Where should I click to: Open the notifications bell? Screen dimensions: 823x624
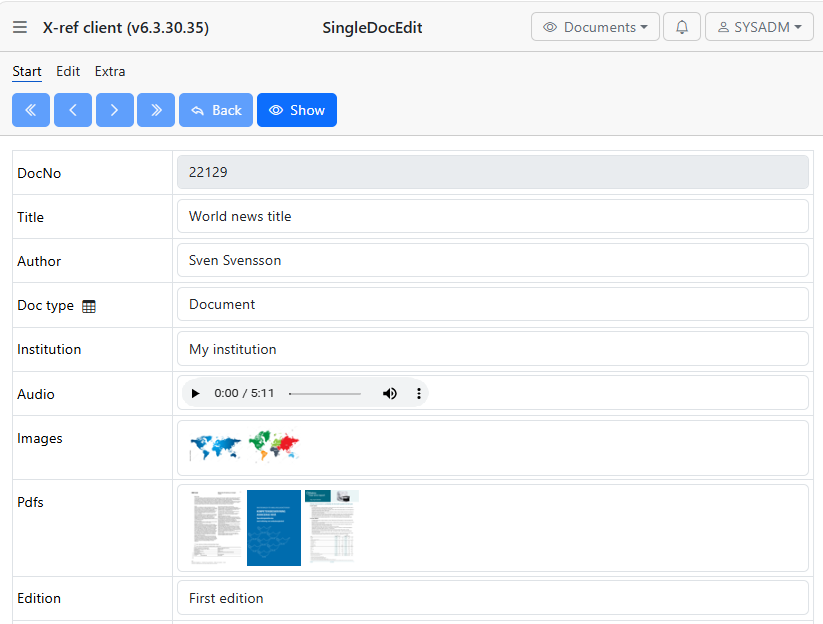(x=682, y=27)
